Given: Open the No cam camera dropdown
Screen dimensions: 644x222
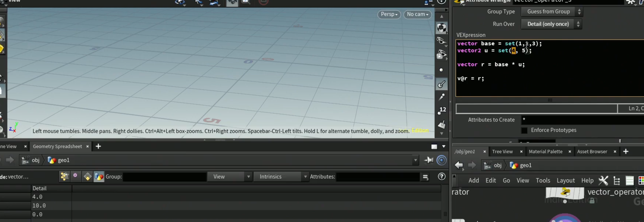Looking at the screenshot, I should 418,14.
